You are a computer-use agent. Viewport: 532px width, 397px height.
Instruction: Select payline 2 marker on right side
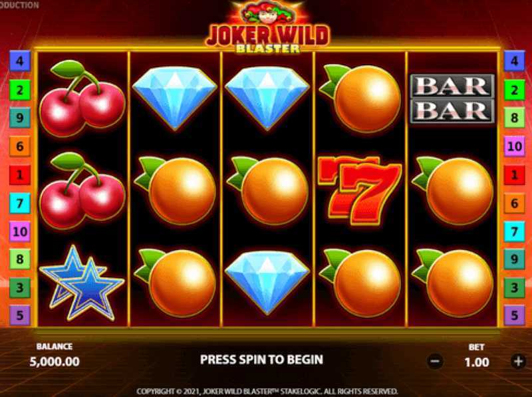point(514,90)
